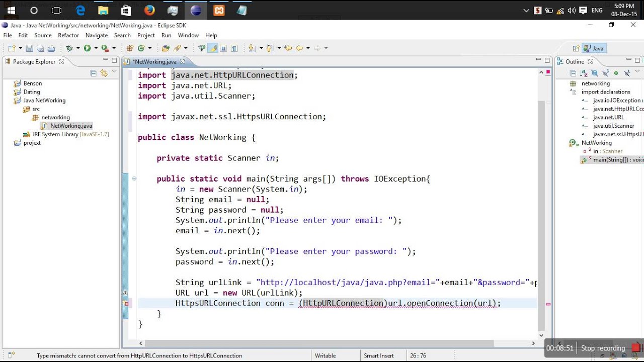Start debugging with the bug icon
644x362 pixels.
pyautogui.click(x=69, y=48)
